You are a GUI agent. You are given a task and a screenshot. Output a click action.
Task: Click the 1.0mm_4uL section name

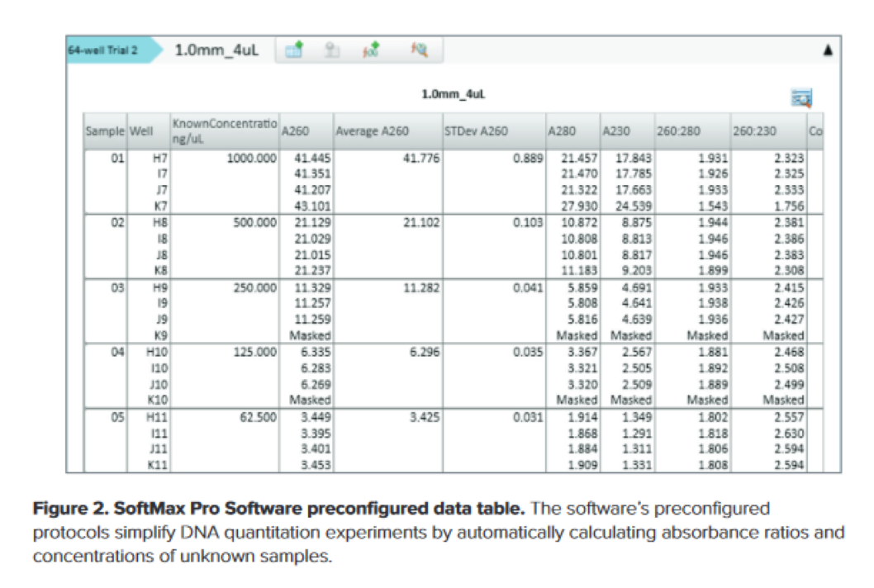click(216, 50)
